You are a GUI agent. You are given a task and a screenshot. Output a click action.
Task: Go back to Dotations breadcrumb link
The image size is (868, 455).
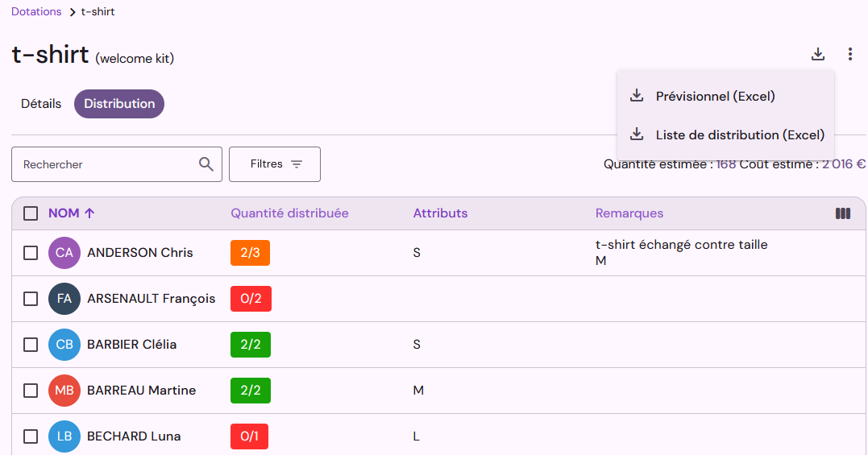tap(36, 11)
